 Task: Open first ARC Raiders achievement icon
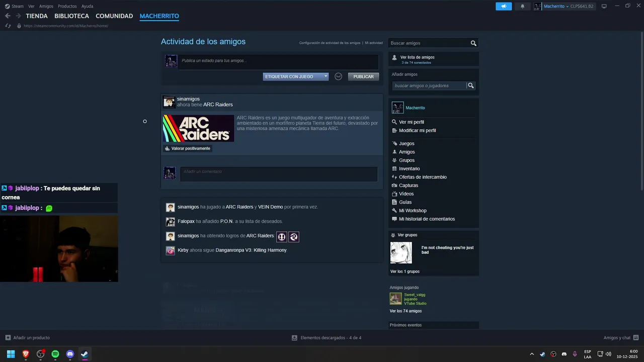[282, 237]
